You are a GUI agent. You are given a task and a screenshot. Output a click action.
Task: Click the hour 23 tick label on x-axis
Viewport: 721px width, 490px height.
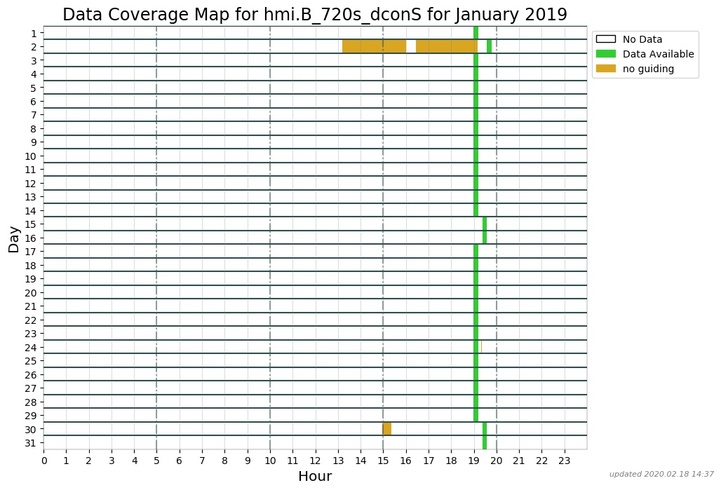tap(564, 460)
